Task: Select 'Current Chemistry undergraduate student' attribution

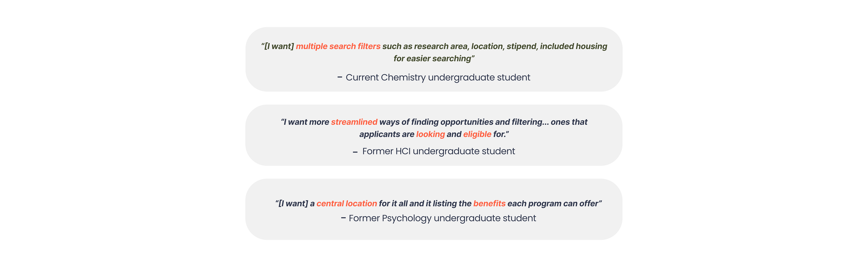Action: pyautogui.click(x=438, y=78)
